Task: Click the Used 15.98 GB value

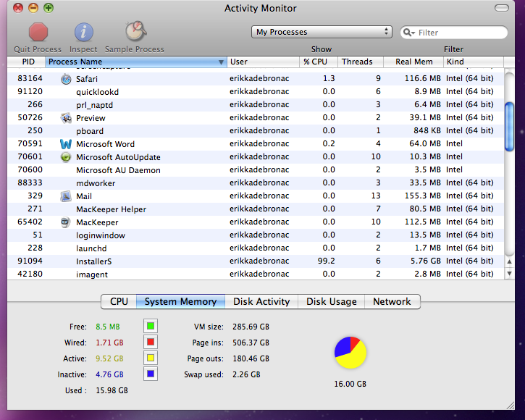Action: click(112, 390)
